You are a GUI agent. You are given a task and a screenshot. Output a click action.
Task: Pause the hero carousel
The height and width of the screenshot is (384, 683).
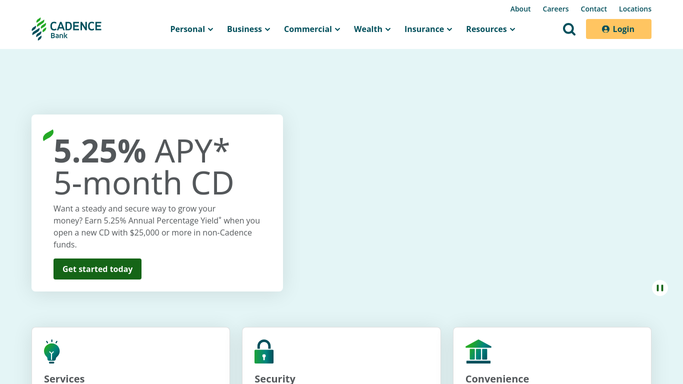point(660,288)
